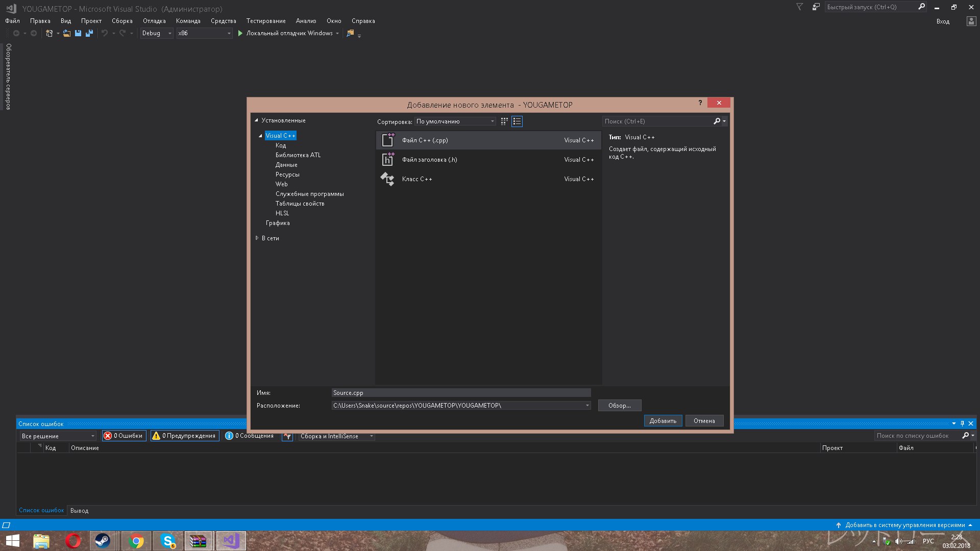Collapse the Установленные tree node
Viewport: 980px width, 551px height.
coord(256,120)
